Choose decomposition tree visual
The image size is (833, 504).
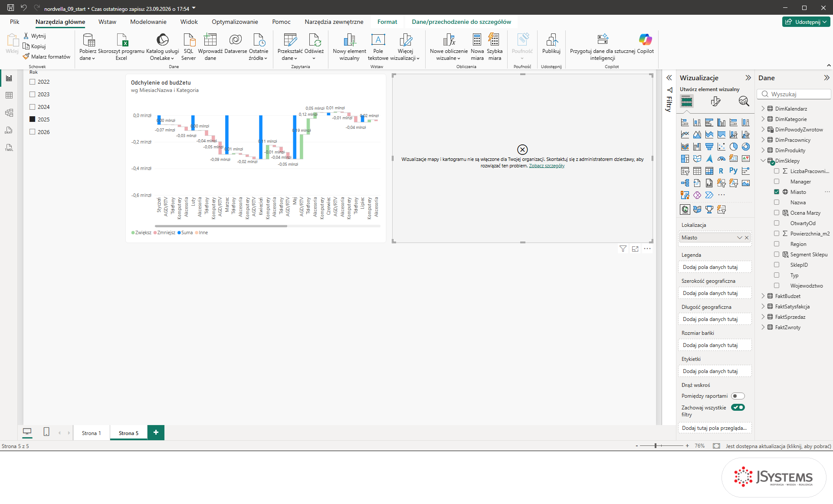pos(685,183)
